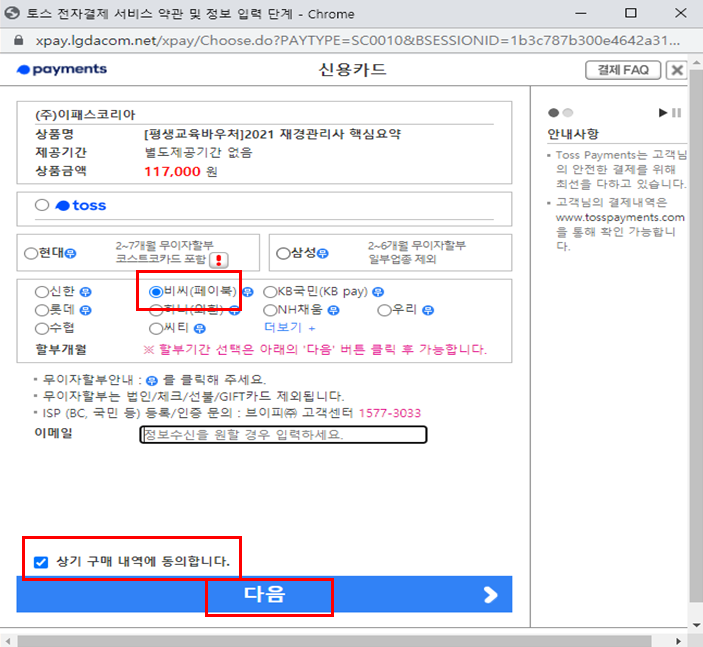
Task: Click the red exclamation notice icon
Action: 219,260
